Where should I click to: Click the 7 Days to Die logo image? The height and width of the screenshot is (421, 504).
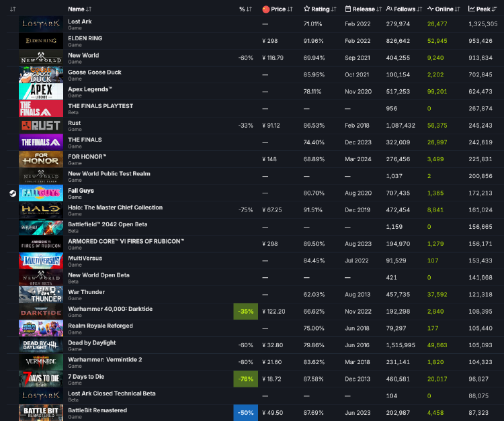point(41,379)
